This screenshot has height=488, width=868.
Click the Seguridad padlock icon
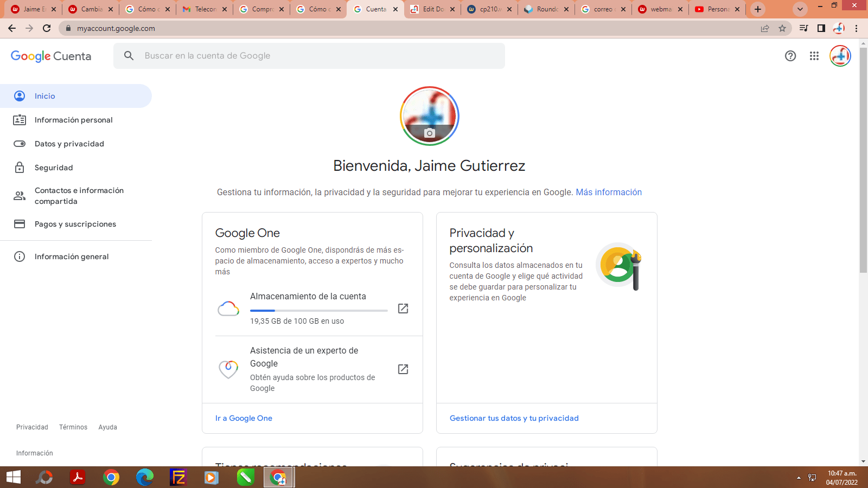tap(20, 168)
